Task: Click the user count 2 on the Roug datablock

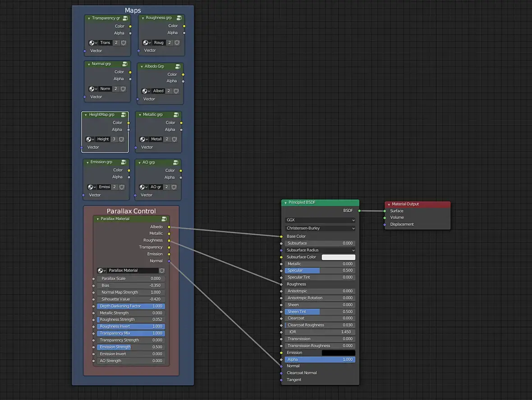Action: pos(170,43)
